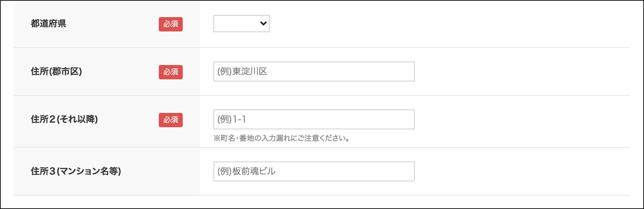Viewport: 644px width, 209px height.
Task: Click the 住所(郡市区) label
Action: (56, 71)
